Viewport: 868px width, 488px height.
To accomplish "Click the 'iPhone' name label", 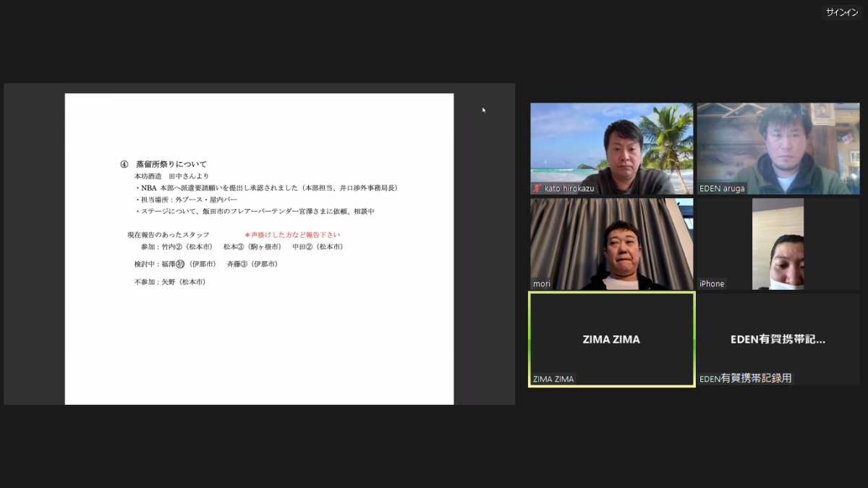I will click(x=712, y=284).
